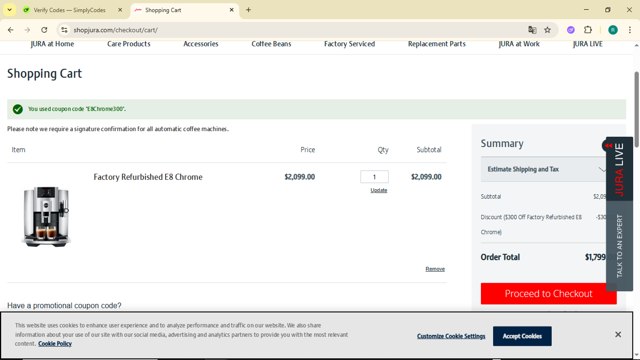Click the E8 Chrome coffee machine thumbnail
Viewport: 640px width, 360px height.
46,216
